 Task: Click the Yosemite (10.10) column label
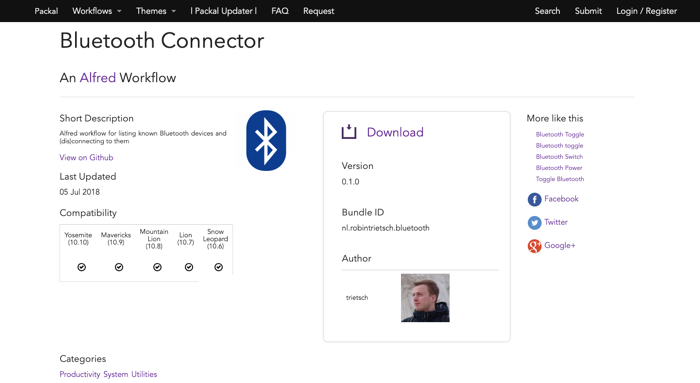click(78, 238)
